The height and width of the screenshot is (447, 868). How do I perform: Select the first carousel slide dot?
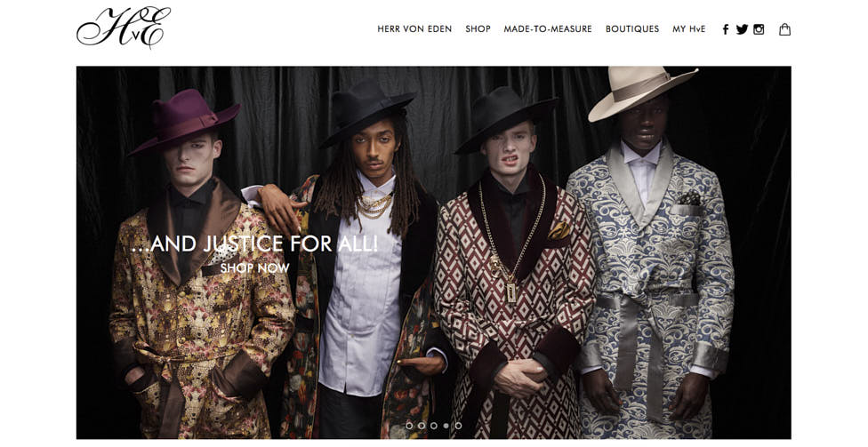click(409, 426)
